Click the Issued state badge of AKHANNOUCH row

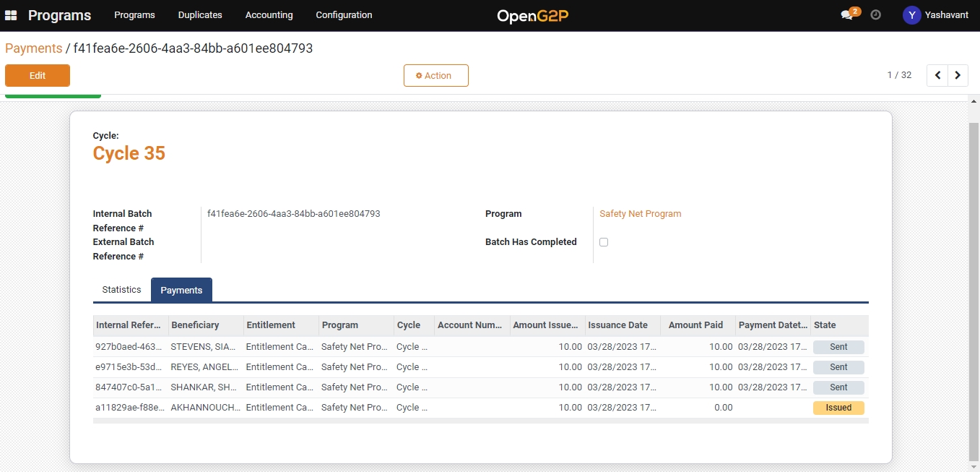click(x=838, y=408)
